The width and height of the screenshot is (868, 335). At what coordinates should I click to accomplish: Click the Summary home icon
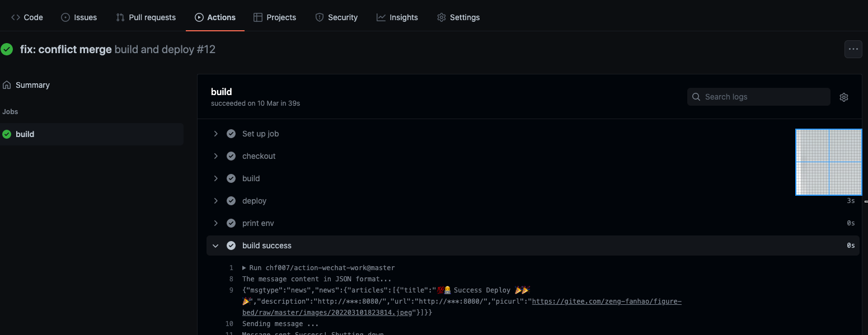(7, 85)
